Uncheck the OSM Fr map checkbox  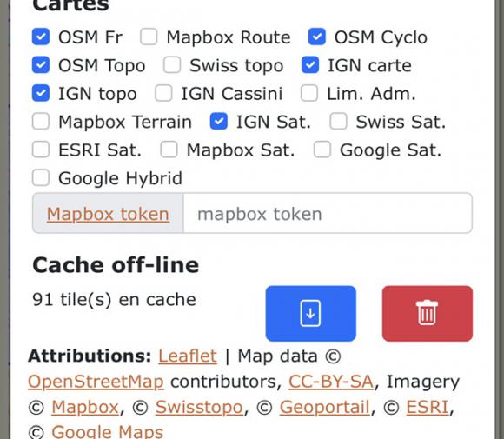[x=41, y=37]
